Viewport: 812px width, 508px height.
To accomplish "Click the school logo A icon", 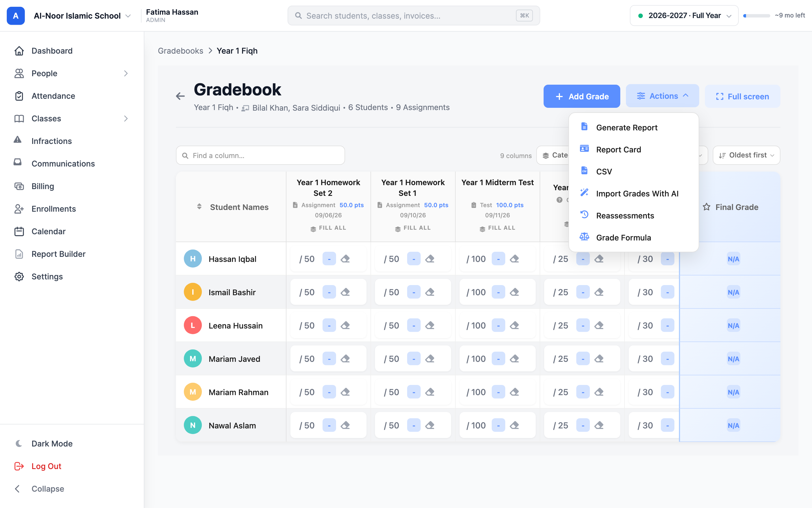I will point(16,16).
